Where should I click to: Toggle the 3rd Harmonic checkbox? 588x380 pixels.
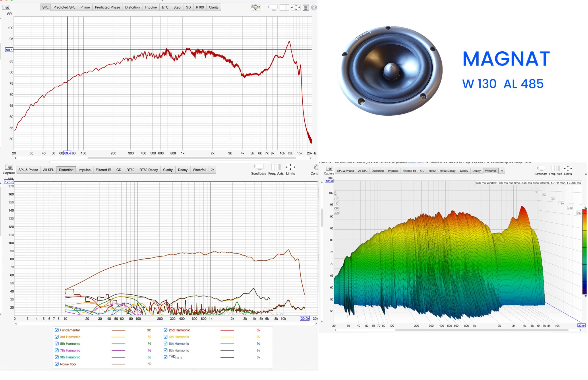(x=57, y=337)
